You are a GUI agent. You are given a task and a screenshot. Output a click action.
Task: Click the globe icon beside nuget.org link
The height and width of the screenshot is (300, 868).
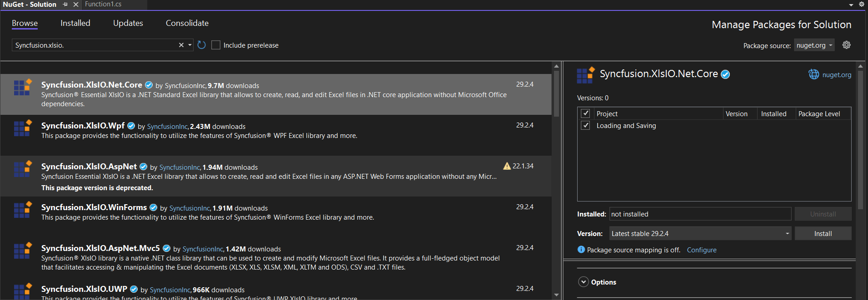click(813, 74)
